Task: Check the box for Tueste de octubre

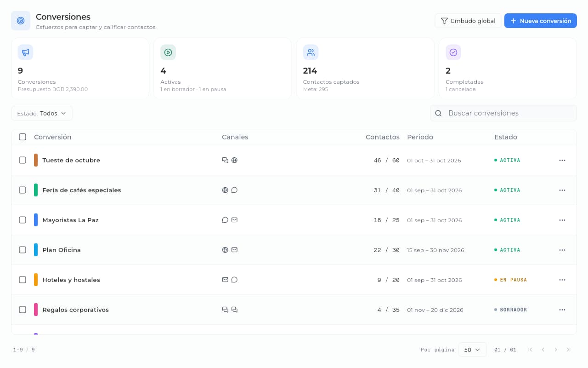Action: pos(23,160)
